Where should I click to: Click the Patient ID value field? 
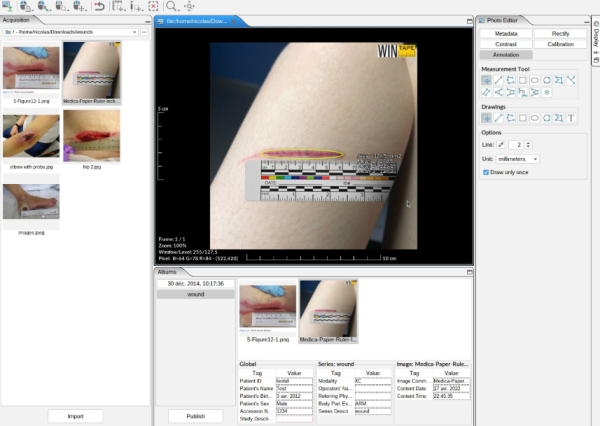(x=294, y=381)
